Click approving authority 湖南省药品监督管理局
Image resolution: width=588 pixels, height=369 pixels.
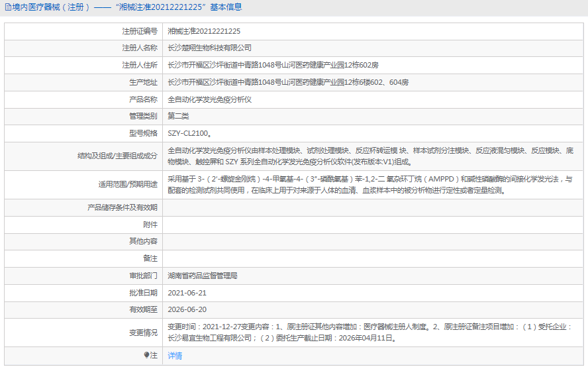point(203,276)
